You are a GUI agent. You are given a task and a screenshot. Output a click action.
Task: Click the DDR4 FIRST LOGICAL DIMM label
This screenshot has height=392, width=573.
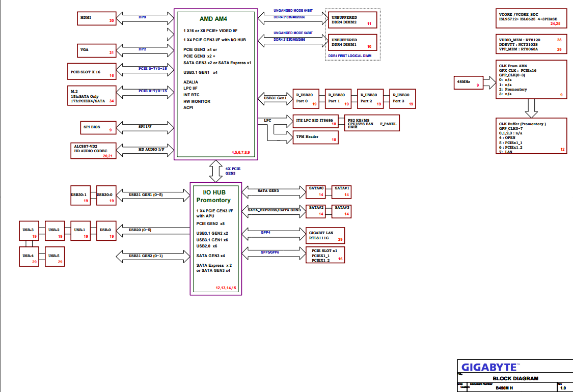(350, 56)
